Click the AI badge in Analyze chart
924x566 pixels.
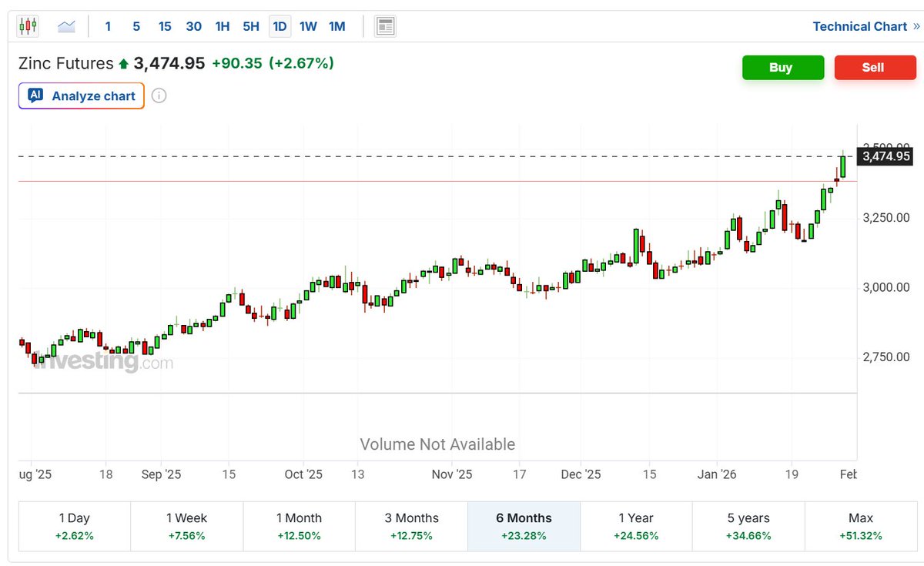pyautogui.click(x=35, y=95)
